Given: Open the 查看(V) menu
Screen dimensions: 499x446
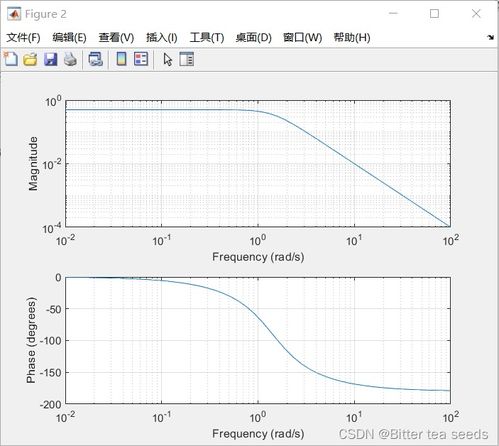Looking at the screenshot, I should [116, 37].
